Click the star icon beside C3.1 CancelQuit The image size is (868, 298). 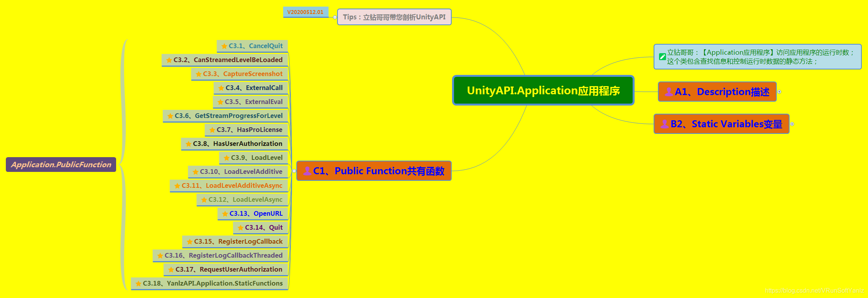pos(224,46)
